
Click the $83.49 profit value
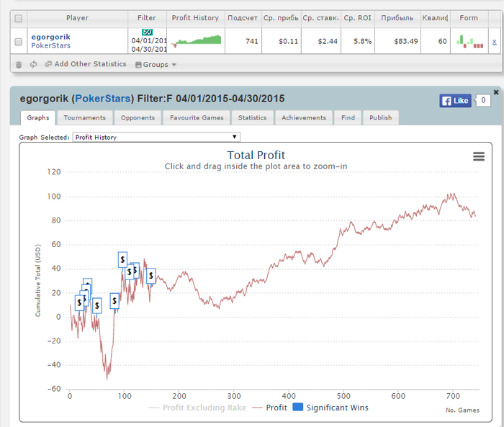406,42
